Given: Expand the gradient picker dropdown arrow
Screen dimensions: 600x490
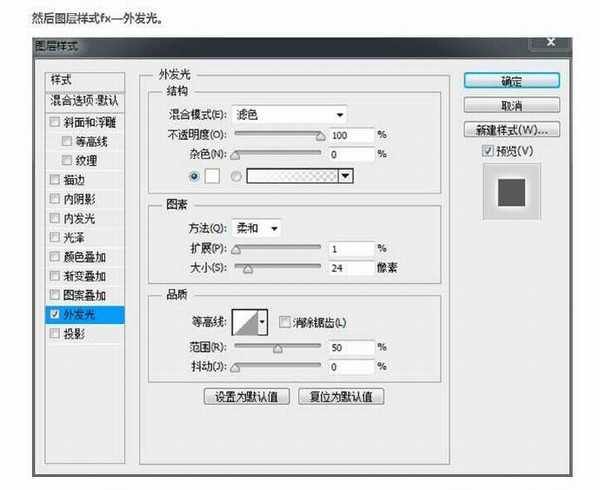Looking at the screenshot, I should (346, 176).
